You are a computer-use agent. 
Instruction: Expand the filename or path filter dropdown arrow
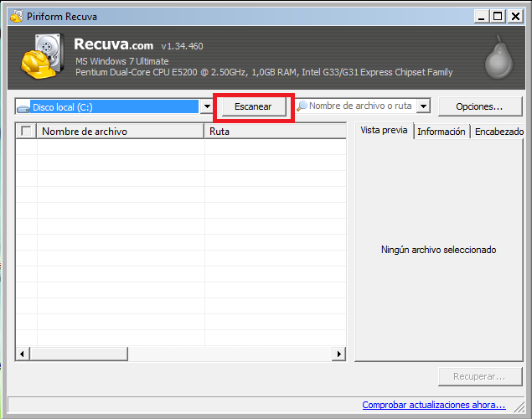pos(423,107)
